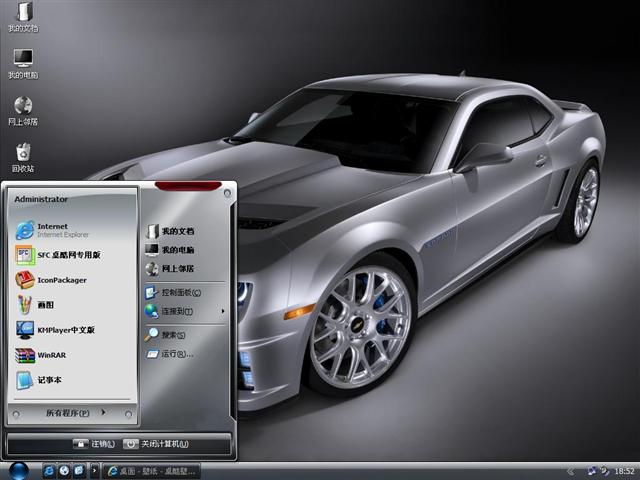Open Internet Explorer from the Start menu
Screen dimensions: 640x480
60,230
